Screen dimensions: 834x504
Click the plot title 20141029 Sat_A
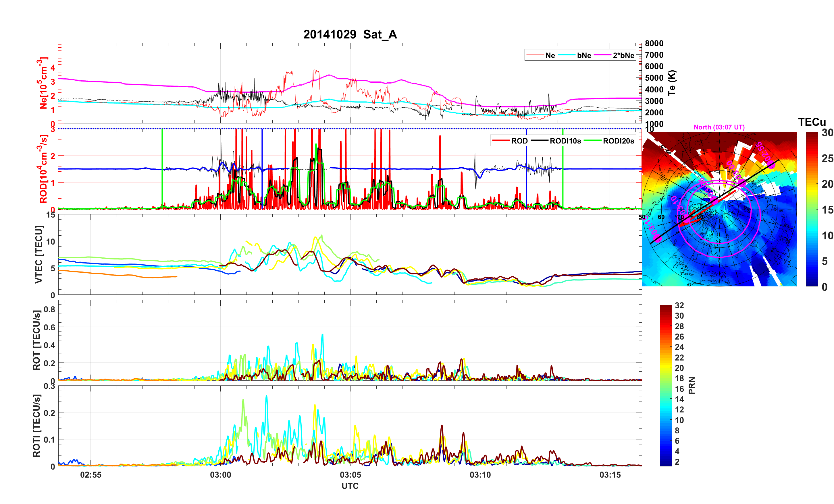[350, 34]
